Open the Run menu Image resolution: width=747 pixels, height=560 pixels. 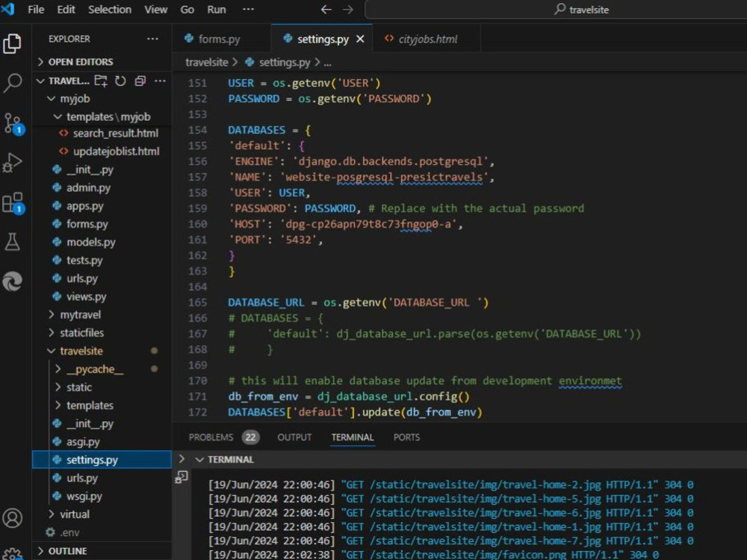[216, 10]
